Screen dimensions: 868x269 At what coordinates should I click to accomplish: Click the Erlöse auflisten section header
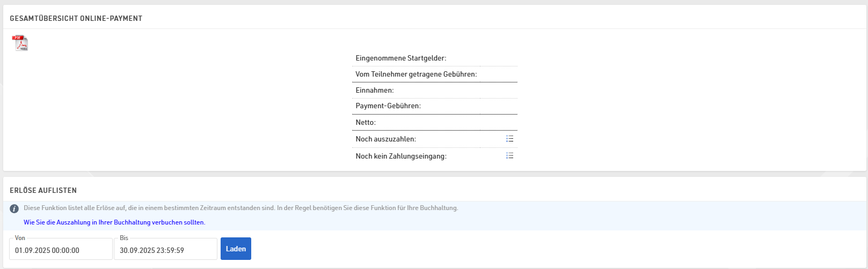(x=43, y=190)
